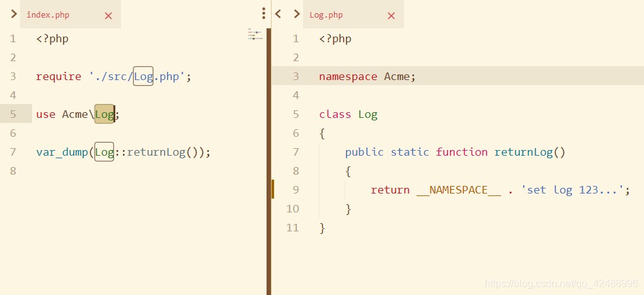The width and height of the screenshot is (644, 295).
Task: Click '<?php' opening tag in index.php
Action: click(52, 38)
